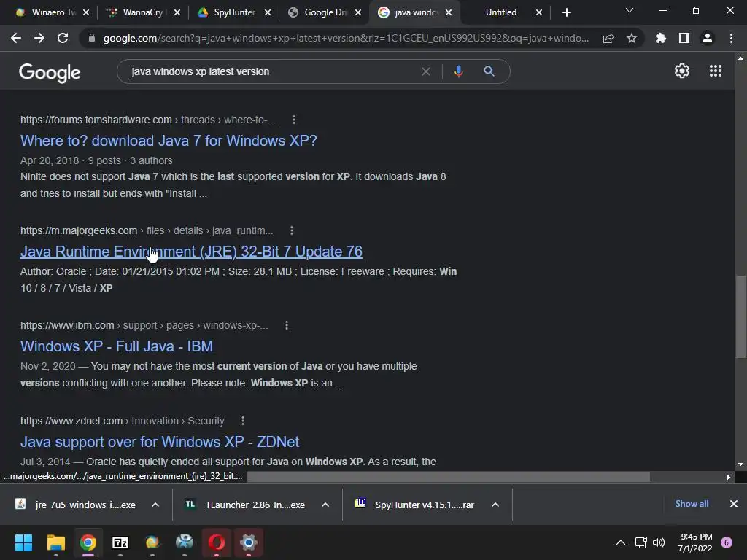This screenshot has width=747, height=560.
Task: Close the downloads bar
Action: pyautogui.click(x=734, y=504)
